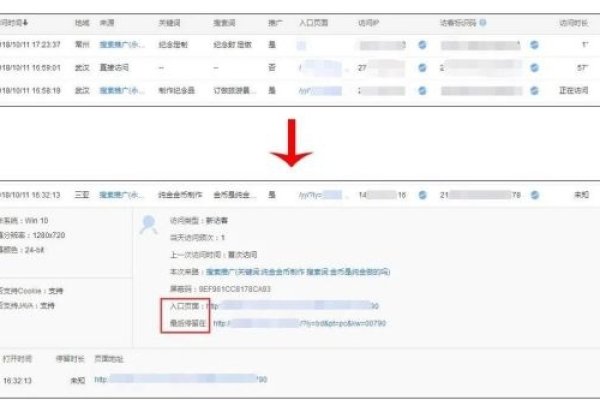Screen dimensions: 600x400
Task: Click the visitor ID icon in the 16:59:01 row
Action: coord(535,68)
